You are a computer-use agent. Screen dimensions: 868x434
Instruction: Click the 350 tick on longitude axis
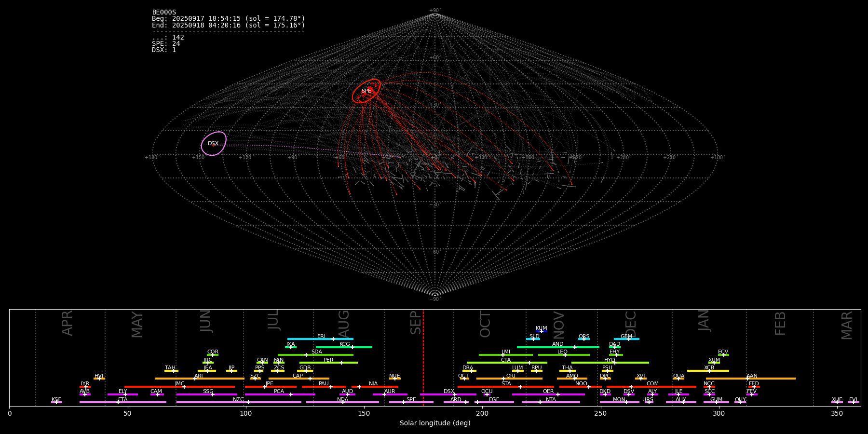point(837,413)
